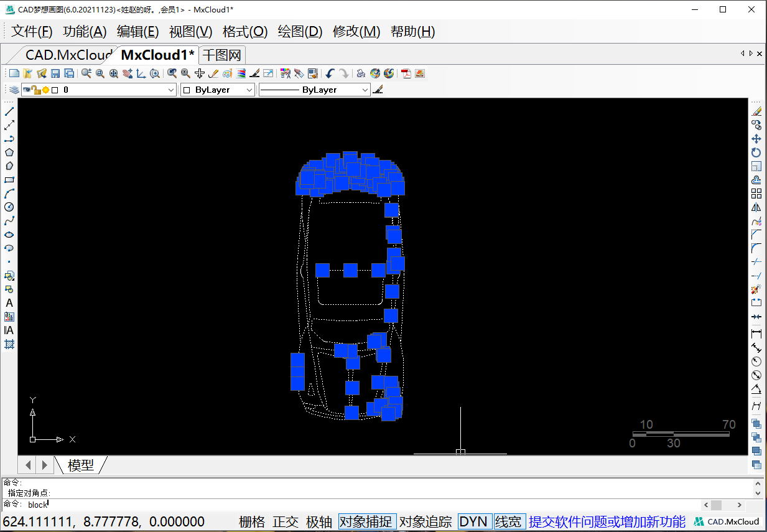Click the Erase tool in right toolbar
The height and width of the screenshot is (532, 767).
(756, 111)
